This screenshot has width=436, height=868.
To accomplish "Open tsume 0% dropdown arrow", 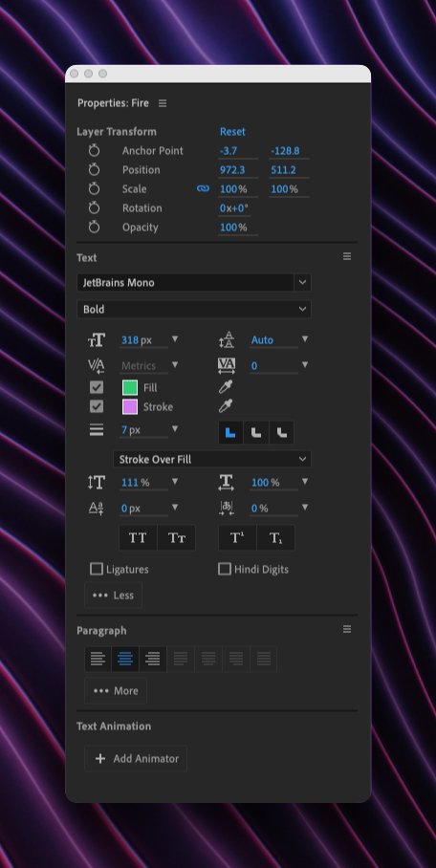I will (305, 507).
